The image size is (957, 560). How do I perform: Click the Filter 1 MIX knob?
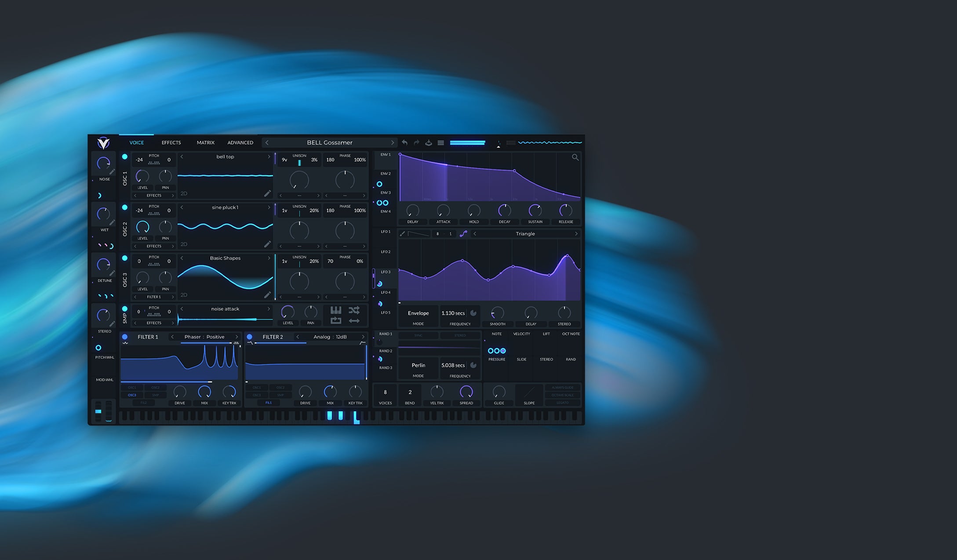click(x=204, y=392)
